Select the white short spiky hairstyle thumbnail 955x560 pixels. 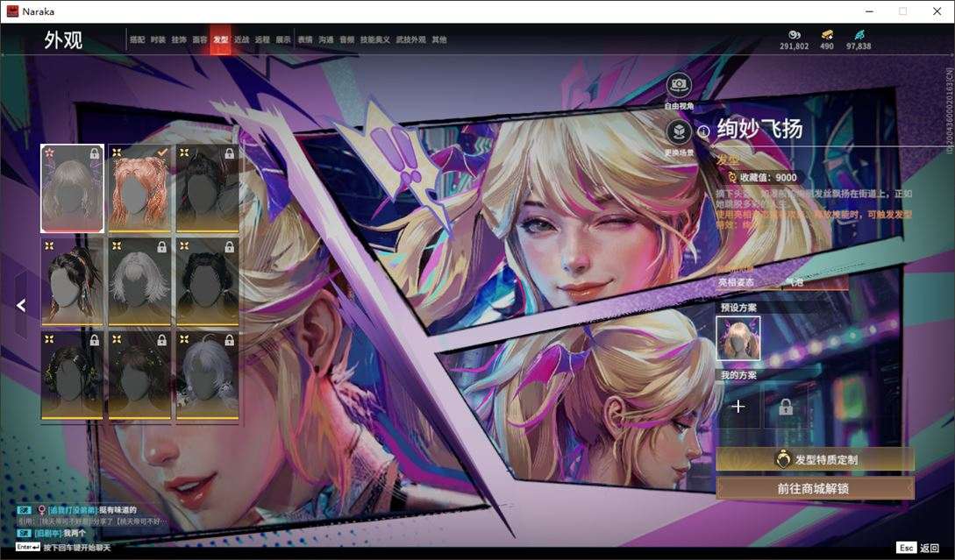139,281
